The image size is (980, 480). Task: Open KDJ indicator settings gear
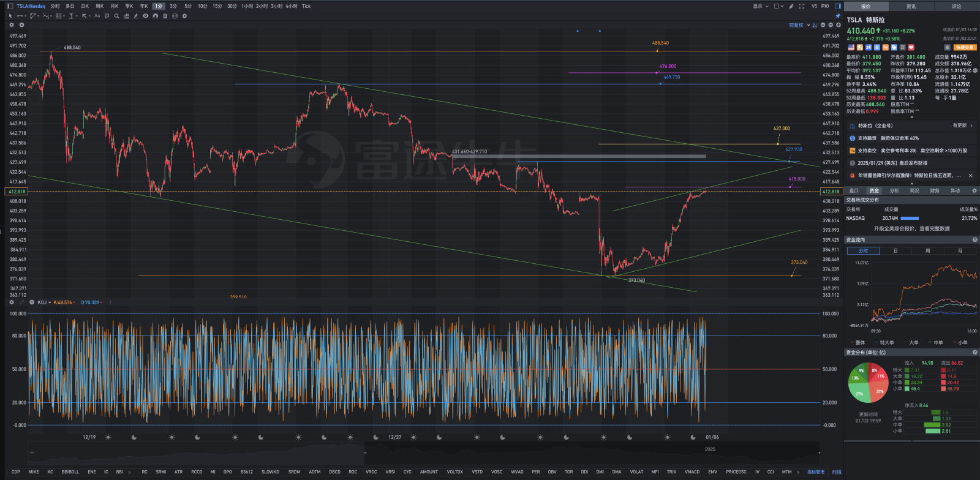(x=12, y=302)
